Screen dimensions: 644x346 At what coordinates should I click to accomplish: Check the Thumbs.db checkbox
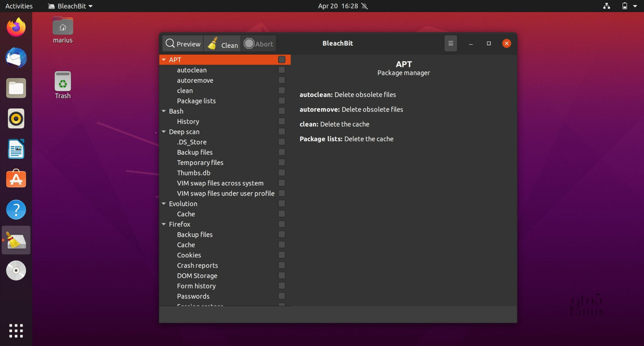coord(282,173)
